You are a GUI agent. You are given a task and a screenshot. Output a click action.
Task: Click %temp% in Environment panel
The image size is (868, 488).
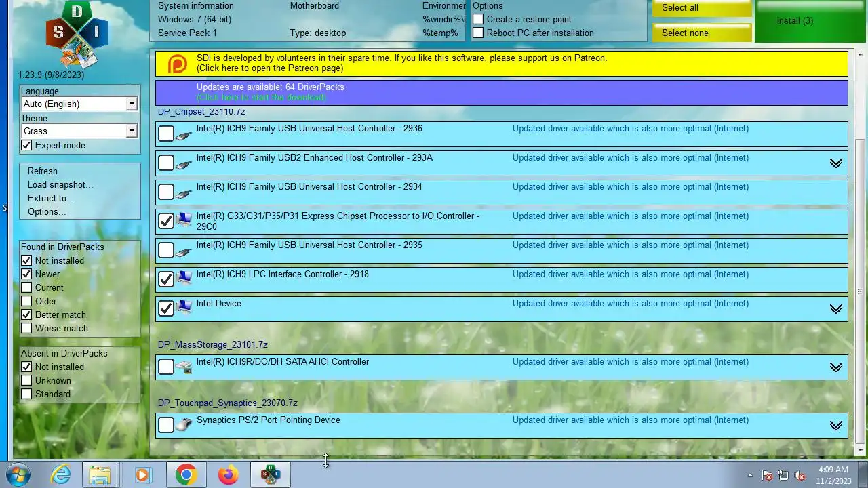(x=440, y=33)
